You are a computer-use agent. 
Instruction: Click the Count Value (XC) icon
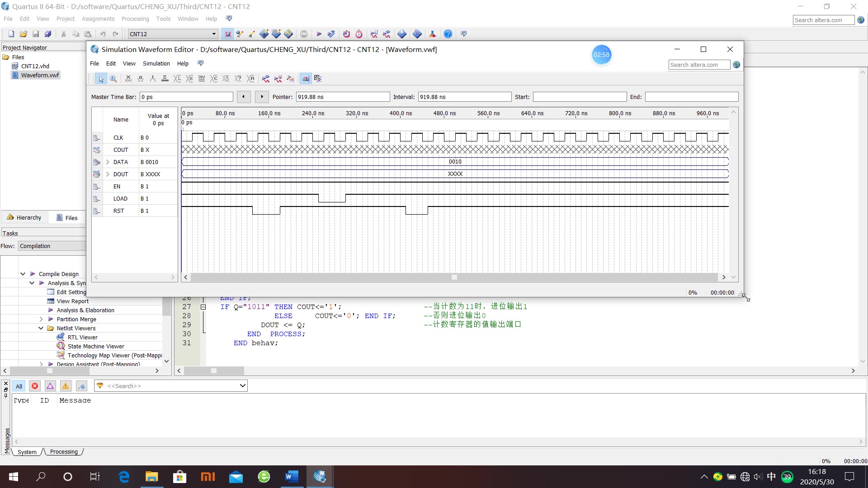[214, 79]
